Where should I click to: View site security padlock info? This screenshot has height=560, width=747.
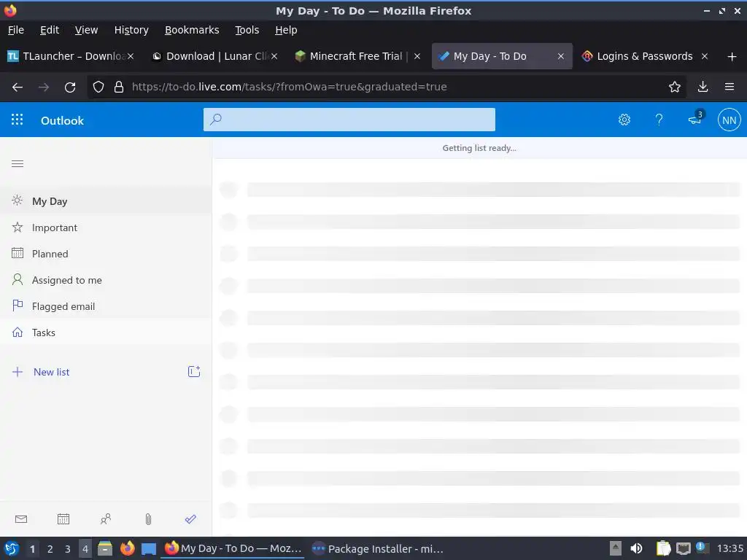coord(119,87)
